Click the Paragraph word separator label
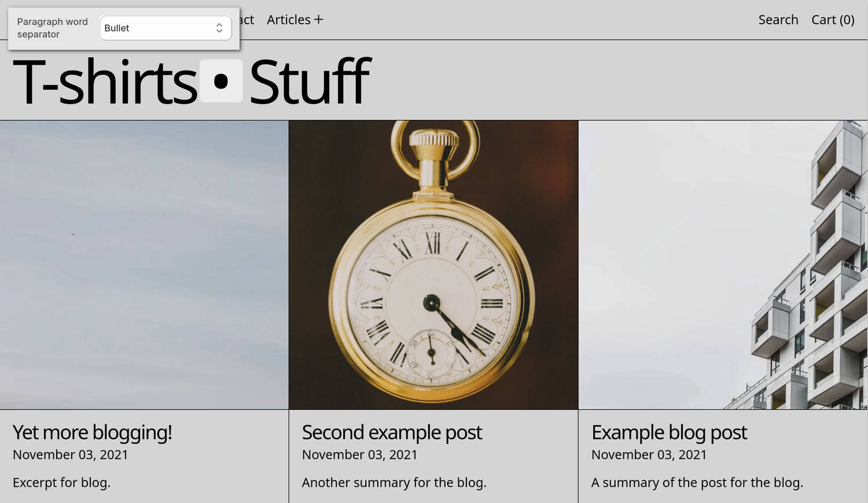The width and height of the screenshot is (868, 503). (52, 27)
